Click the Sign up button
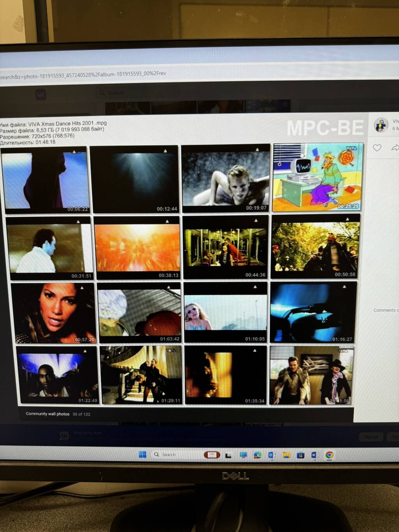399x532 pixels. (371, 437)
